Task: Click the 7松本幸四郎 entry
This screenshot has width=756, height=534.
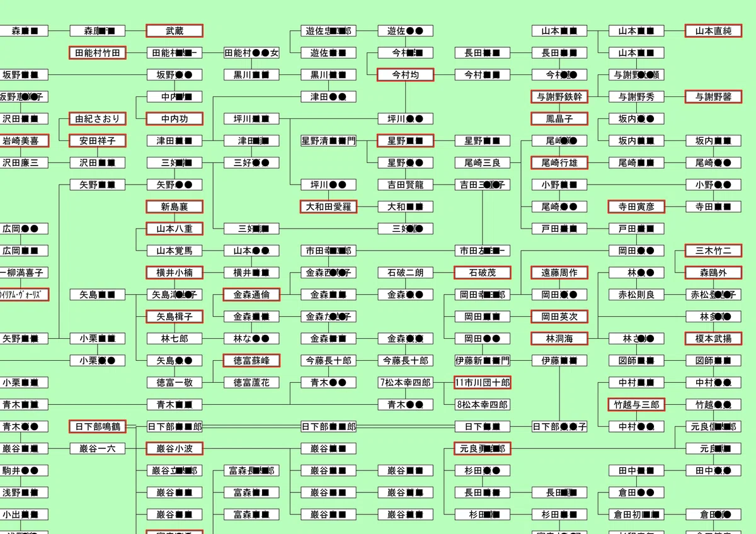Action: coord(405,382)
